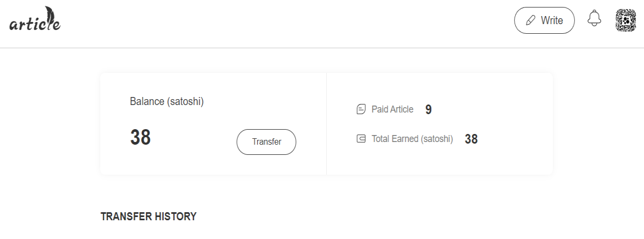
Task: Open the user avatar profile menu
Action: click(625, 20)
